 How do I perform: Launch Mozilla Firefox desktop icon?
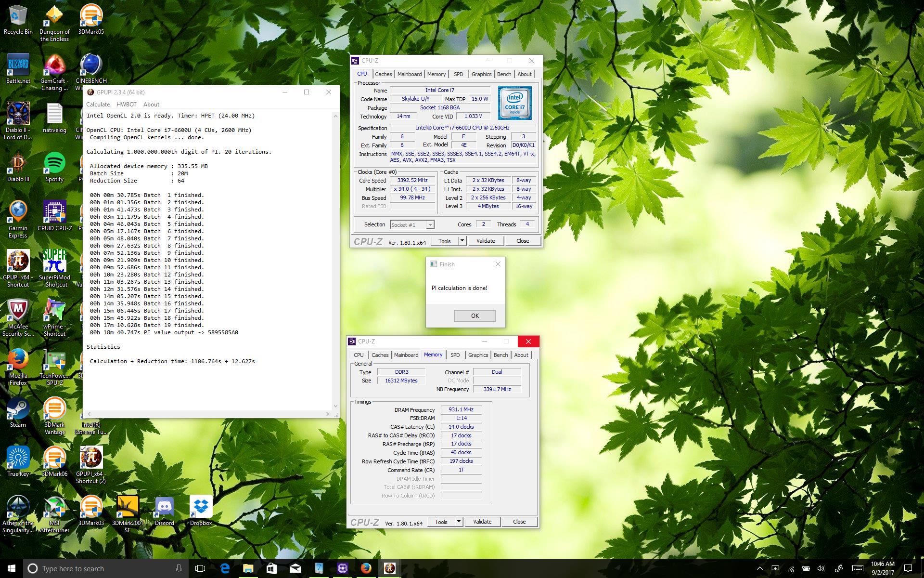click(x=18, y=367)
